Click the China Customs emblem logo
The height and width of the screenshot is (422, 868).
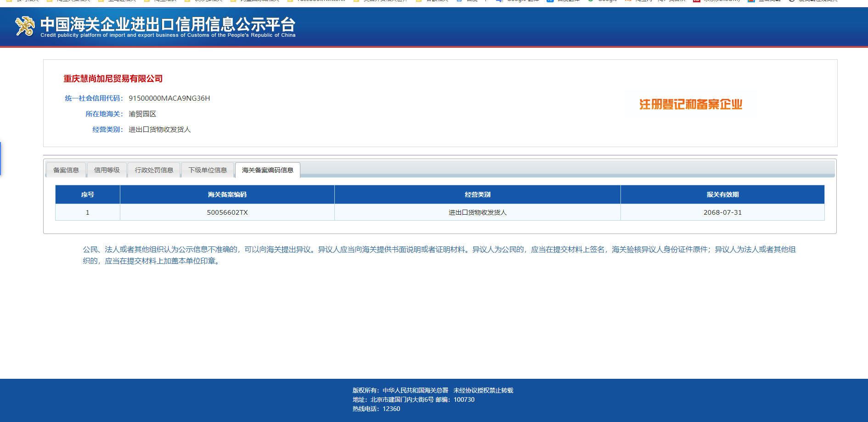click(x=25, y=26)
